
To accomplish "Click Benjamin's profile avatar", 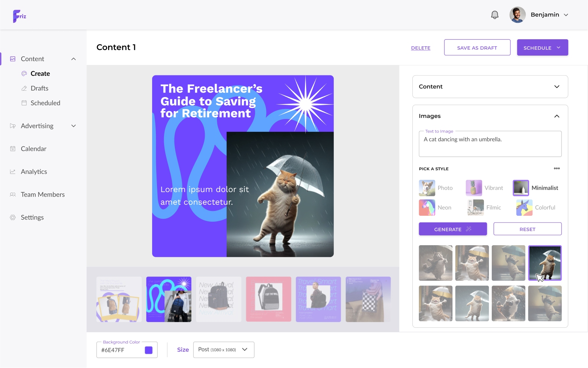I will [x=518, y=15].
